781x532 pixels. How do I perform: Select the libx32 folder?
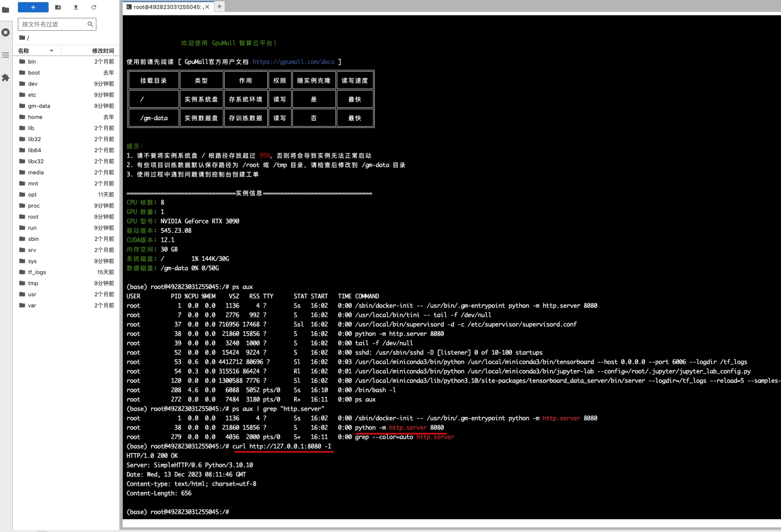pyautogui.click(x=67, y=162)
